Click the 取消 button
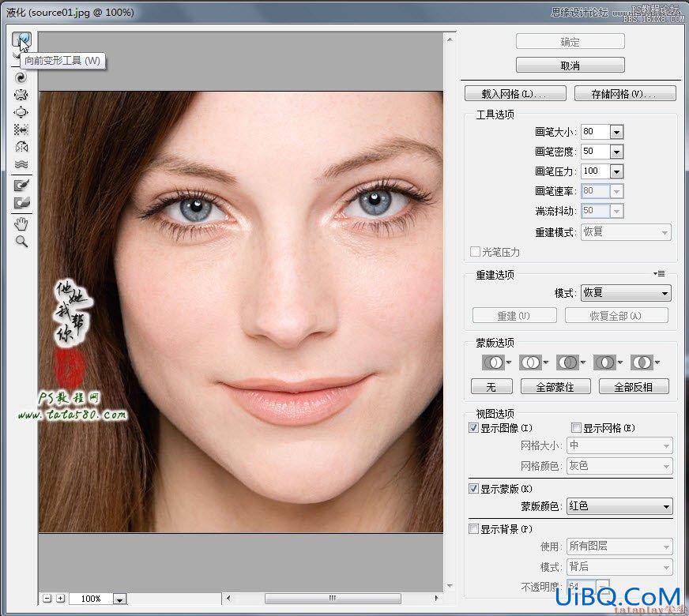This screenshot has height=616, width=689. [x=570, y=66]
